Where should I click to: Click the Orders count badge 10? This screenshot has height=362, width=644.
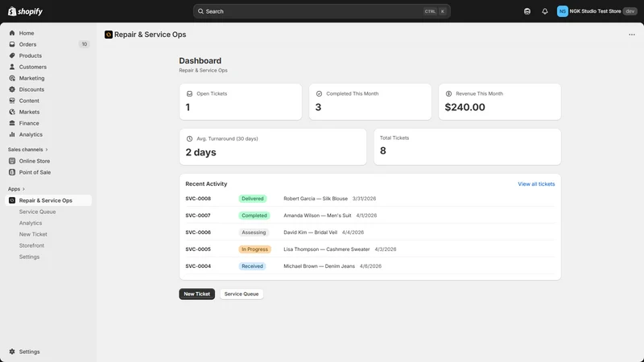pos(85,44)
